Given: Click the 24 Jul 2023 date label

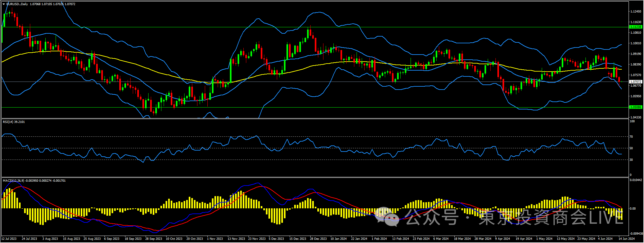Looking at the screenshot, I should 30,239.
